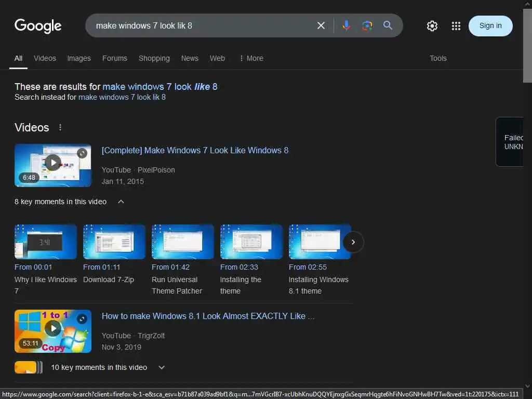Open '[Complete] Make Windows 7 Look Like Windows 8' link
This screenshot has height=399, width=532.
[195, 150]
